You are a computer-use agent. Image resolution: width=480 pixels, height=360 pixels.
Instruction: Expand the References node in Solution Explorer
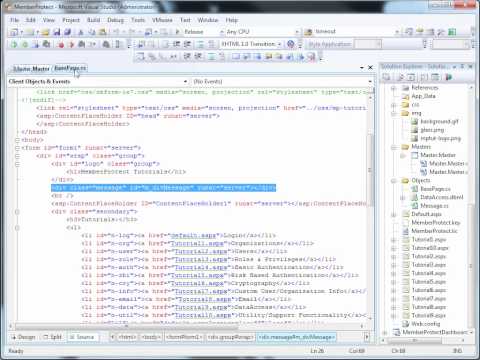394,88
